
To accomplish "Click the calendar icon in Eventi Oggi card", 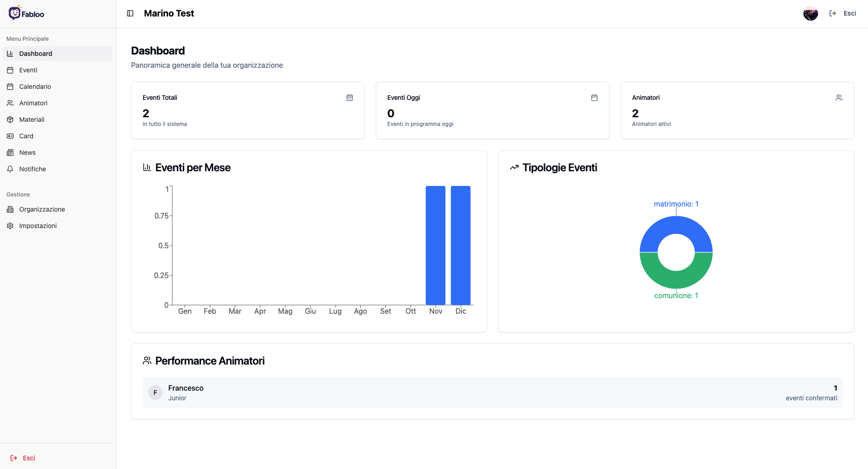I will point(594,98).
